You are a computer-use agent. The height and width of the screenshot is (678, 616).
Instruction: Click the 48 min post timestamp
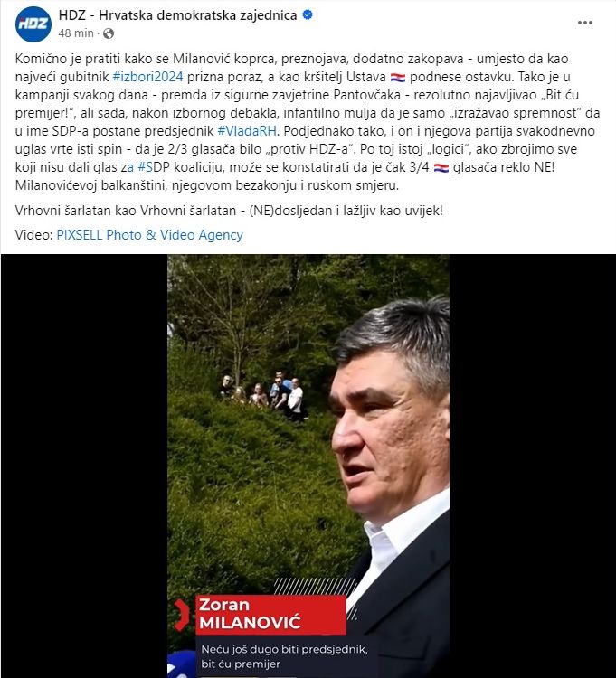(76, 33)
